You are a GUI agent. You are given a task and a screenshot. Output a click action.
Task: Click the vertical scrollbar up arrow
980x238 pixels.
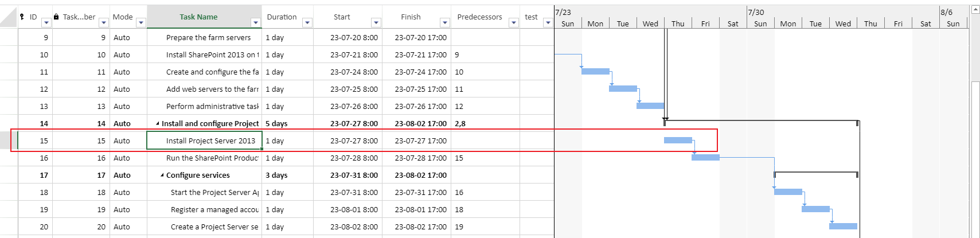pyautogui.click(x=975, y=10)
